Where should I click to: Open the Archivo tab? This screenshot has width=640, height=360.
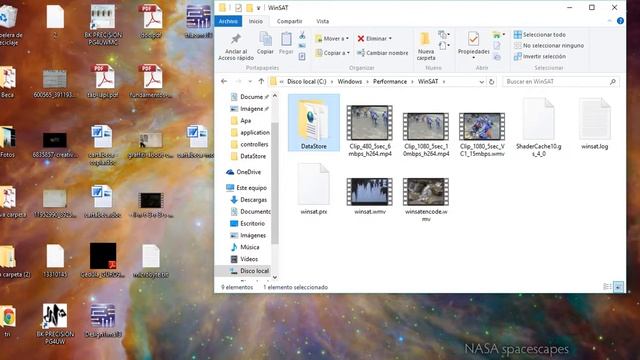228,21
